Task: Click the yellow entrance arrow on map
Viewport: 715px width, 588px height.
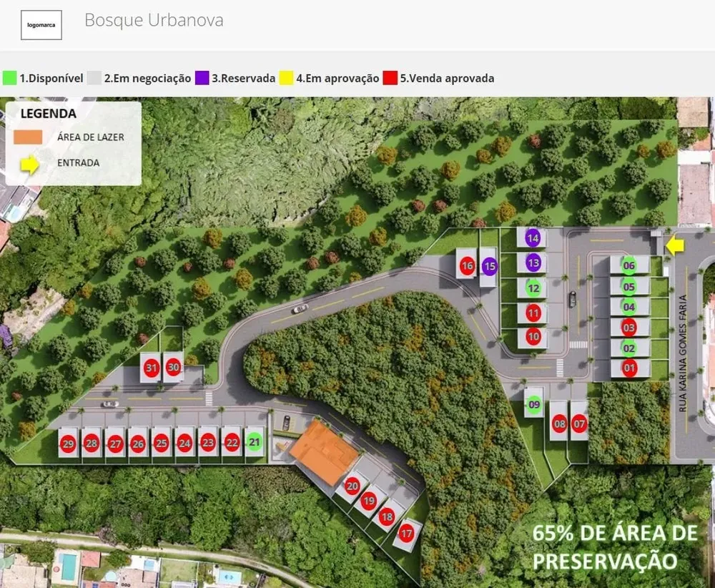Action: 675,246
